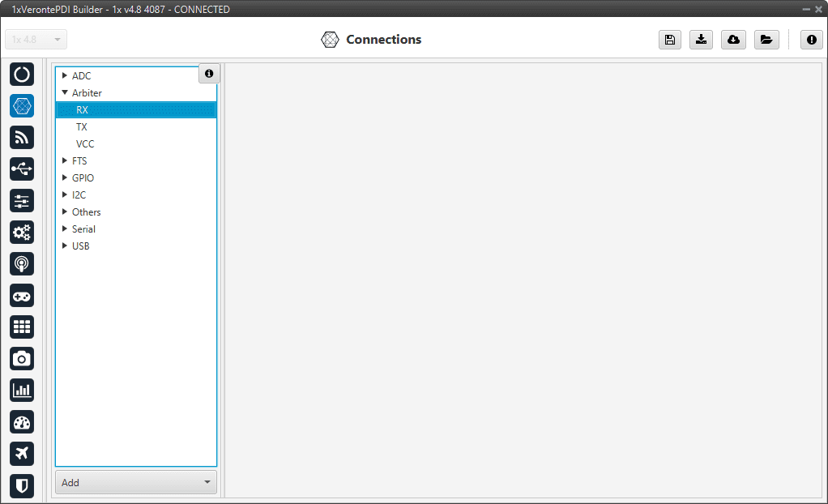The width and height of the screenshot is (828, 504).
Task: Expand the FTS tree node
Action: (65, 160)
